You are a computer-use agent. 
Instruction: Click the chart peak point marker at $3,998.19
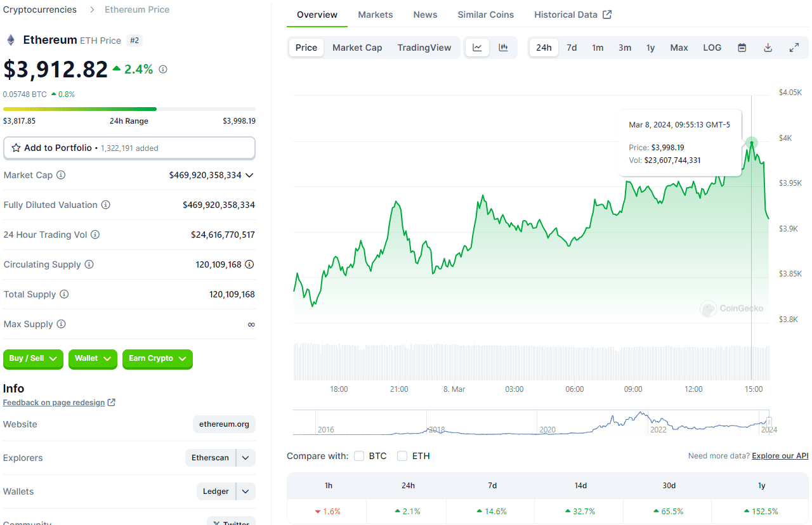click(x=752, y=143)
